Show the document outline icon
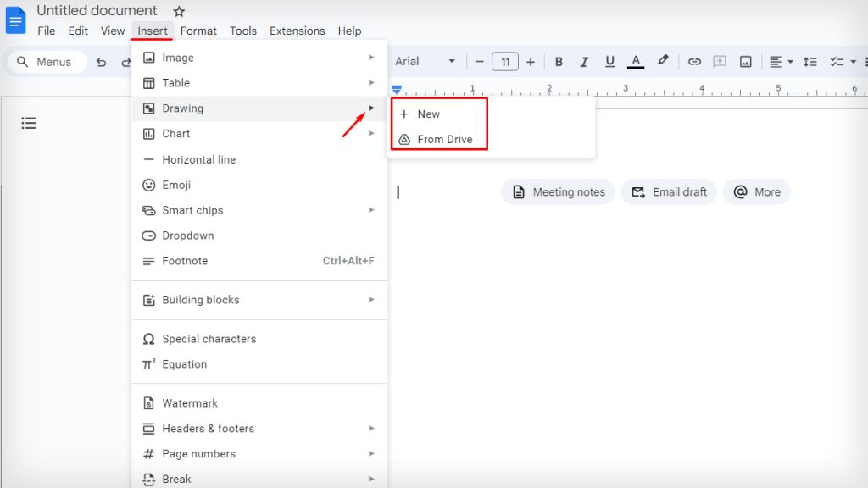868x488 pixels. (29, 123)
